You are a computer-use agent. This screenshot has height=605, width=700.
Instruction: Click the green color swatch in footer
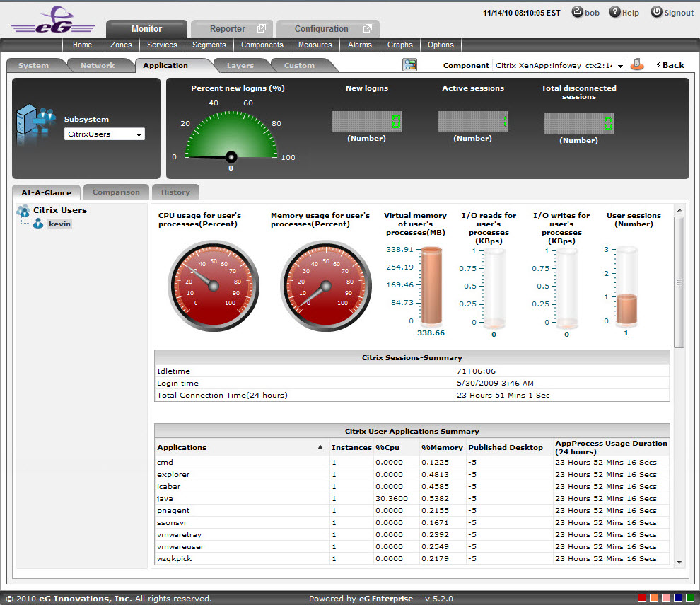[689, 598]
